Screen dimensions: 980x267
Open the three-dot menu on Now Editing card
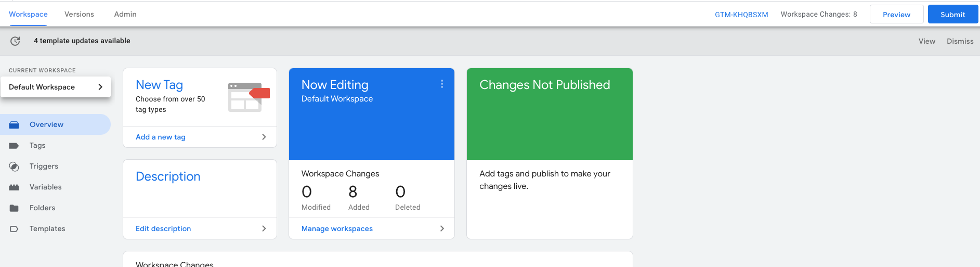pyautogui.click(x=442, y=84)
